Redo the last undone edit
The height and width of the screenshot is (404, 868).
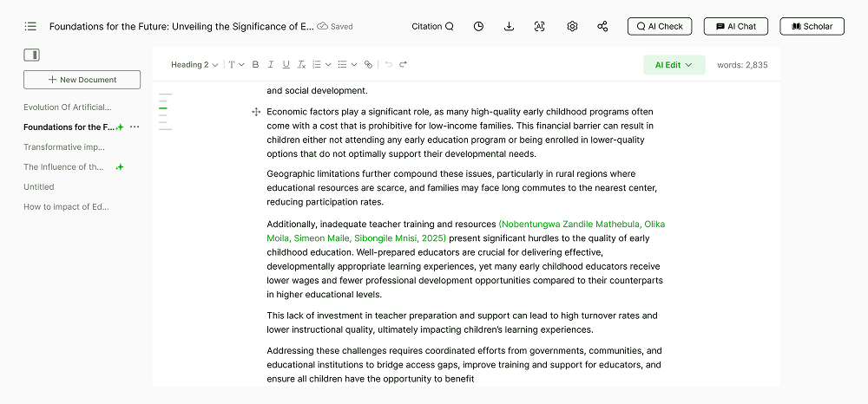point(404,65)
